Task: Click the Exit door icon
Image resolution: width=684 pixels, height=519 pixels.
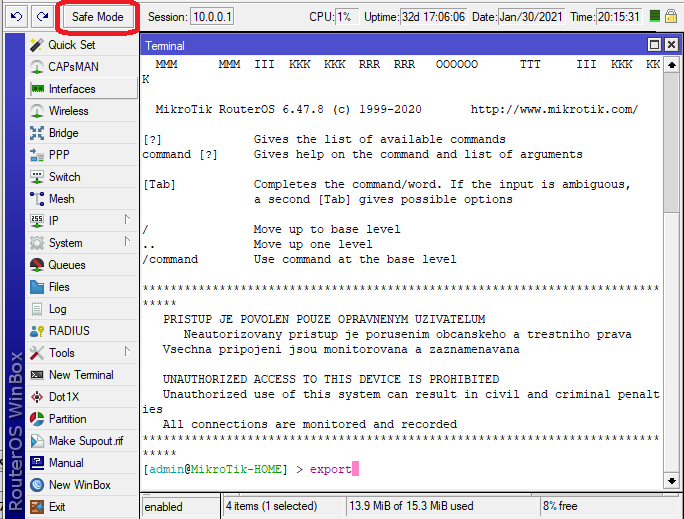Action: [37, 507]
